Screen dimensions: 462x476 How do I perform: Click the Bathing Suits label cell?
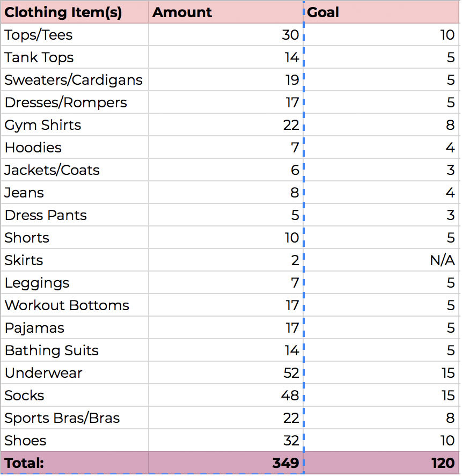click(74, 350)
